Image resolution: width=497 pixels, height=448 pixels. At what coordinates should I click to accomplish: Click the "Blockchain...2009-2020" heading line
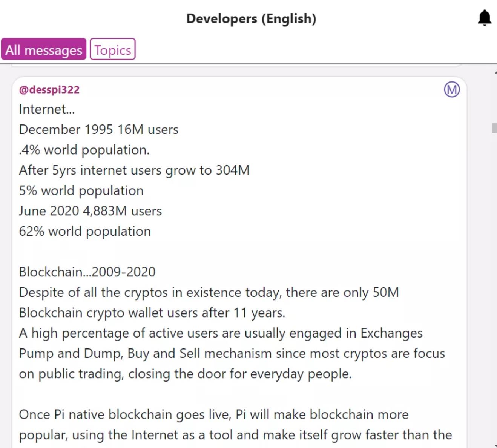(x=87, y=272)
